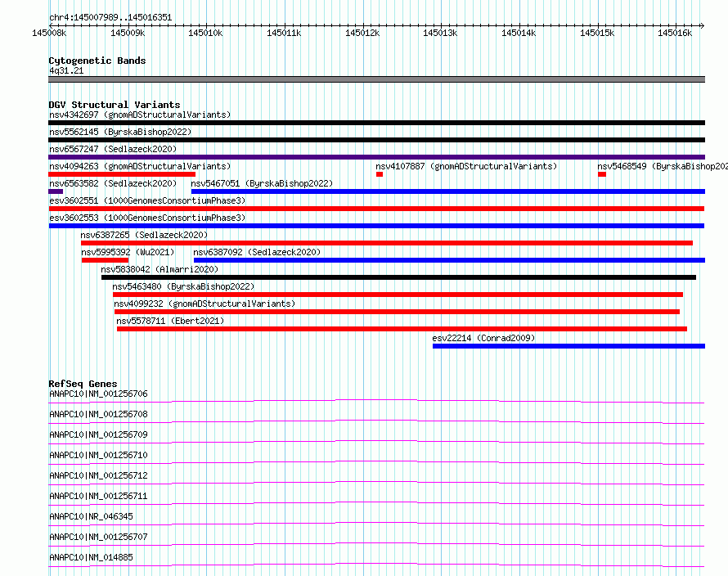Screen dimensions: 728x576
Task: Open transcript ANAPC10|NM_001256710
Action: tap(98, 455)
